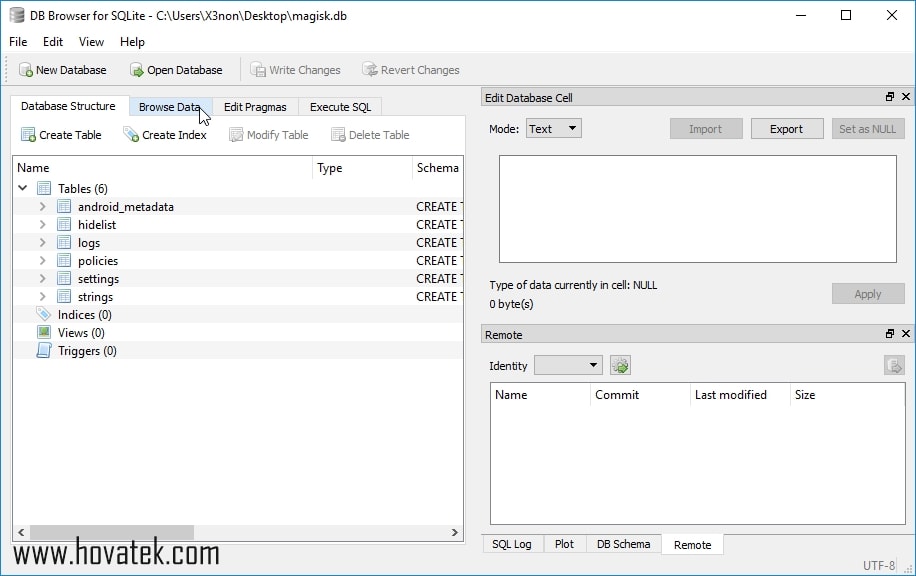Image resolution: width=916 pixels, height=576 pixels.
Task: Select the Views (0) icon
Action: point(44,332)
